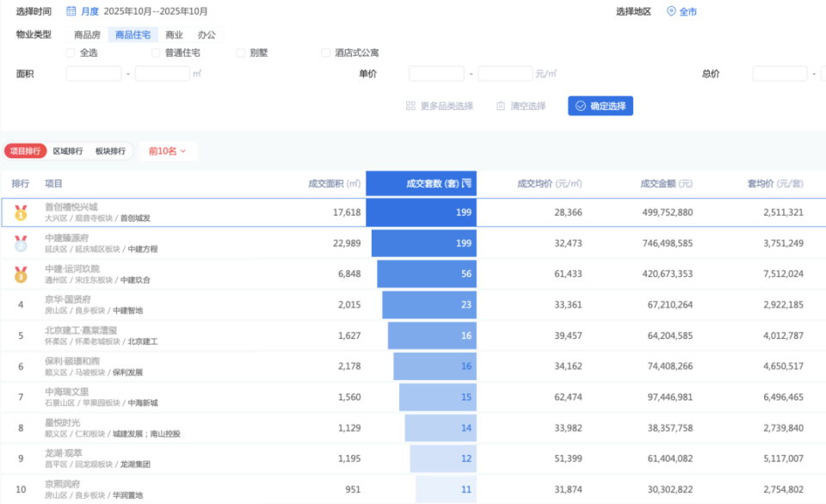Select the 商业 property type tab

point(174,34)
